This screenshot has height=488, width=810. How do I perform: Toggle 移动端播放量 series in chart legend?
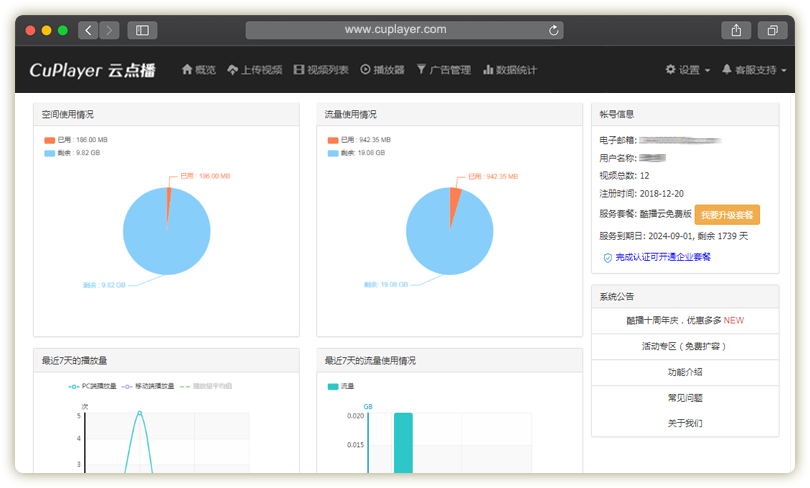click(x=148, y=386)
